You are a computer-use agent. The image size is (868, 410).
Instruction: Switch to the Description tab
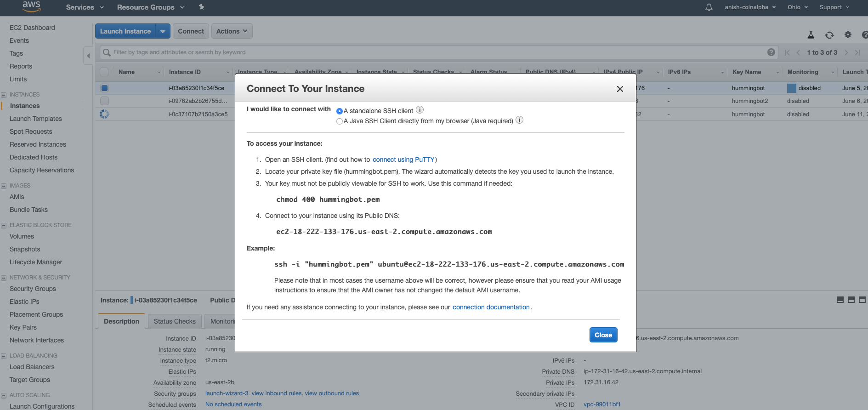121,321
